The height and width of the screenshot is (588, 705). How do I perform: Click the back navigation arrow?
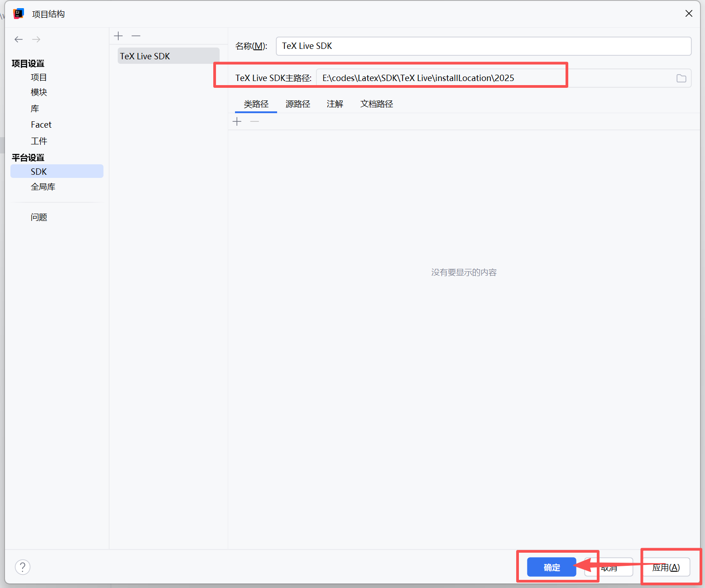click(x=19, y=39)
